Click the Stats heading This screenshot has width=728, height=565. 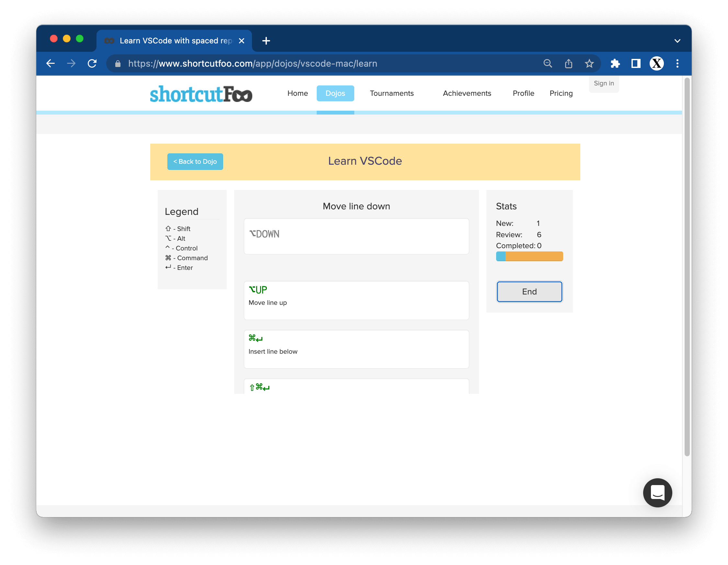tap(506, 206)
